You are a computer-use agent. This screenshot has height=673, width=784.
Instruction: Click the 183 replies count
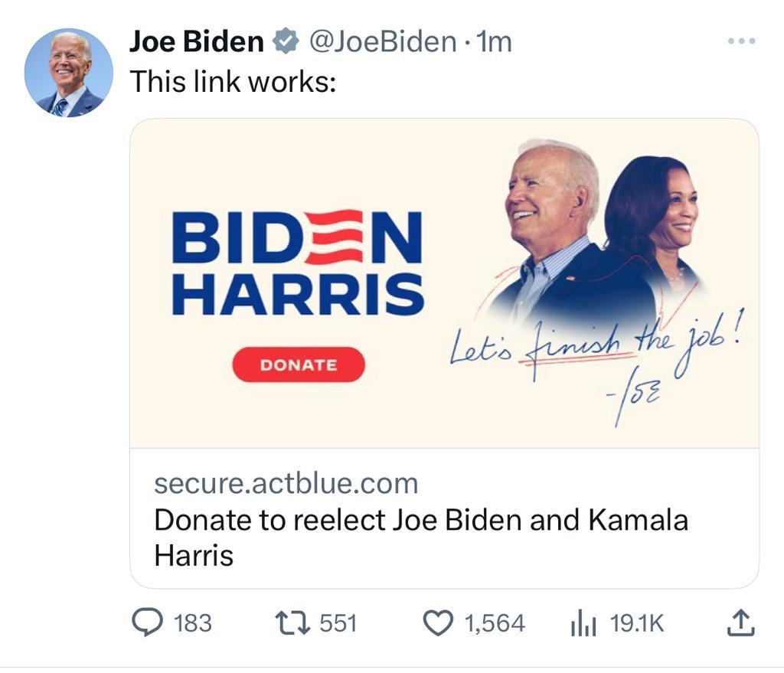pyautogui.click(x=192, y=625)
